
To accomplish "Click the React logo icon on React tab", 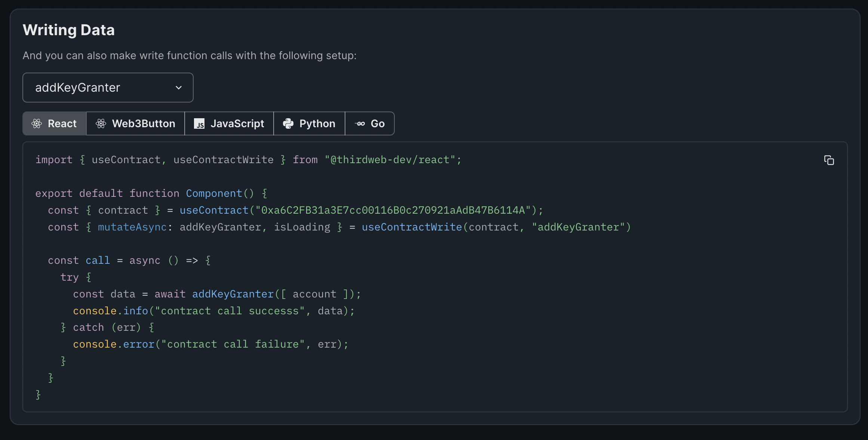I will 37,123.
